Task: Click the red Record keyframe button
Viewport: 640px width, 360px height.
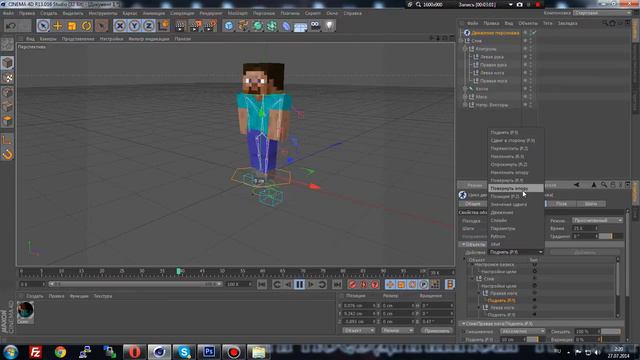Action: pyautogui.click(x=353, y=284)
